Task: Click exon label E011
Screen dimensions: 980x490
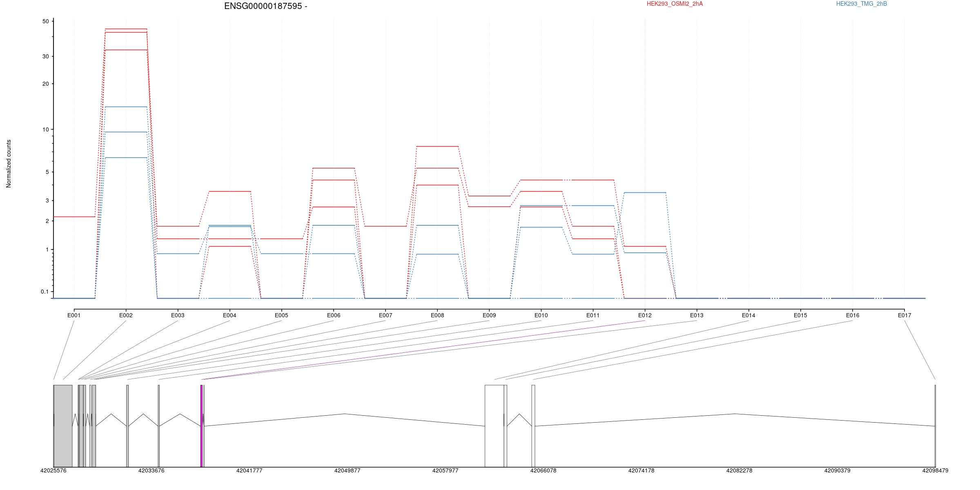Action: [x=593, y=315]
